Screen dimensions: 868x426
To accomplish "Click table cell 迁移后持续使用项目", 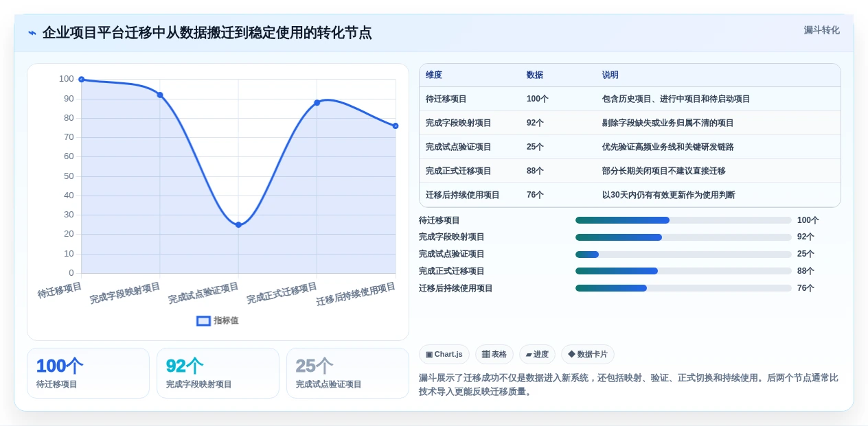I will pyautogui.click(x=463, y=195).
